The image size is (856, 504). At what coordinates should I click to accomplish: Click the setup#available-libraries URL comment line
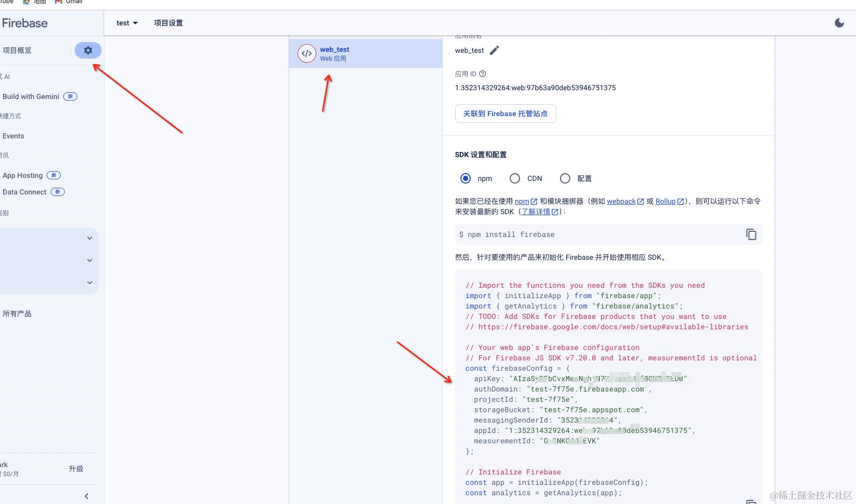coord(607,327)
